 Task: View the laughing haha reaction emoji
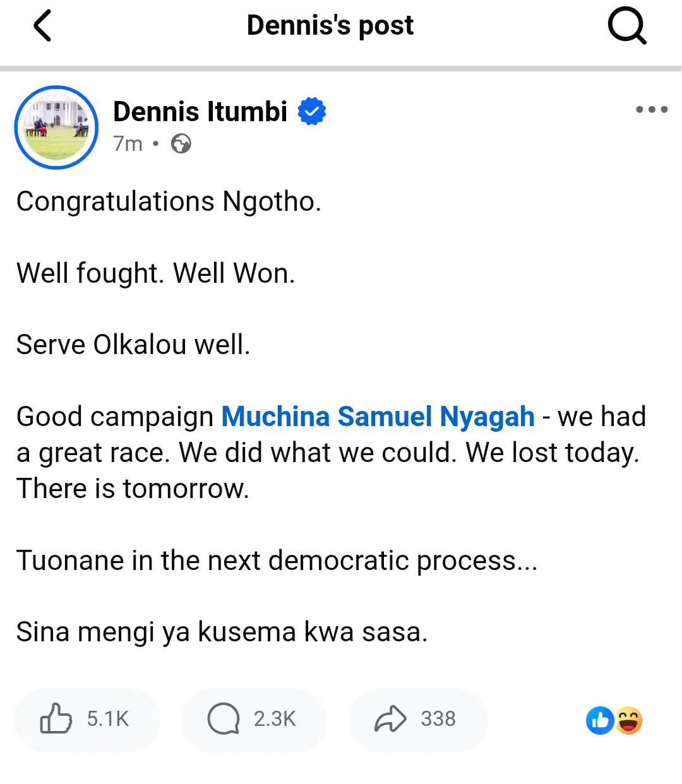(629, 720)
